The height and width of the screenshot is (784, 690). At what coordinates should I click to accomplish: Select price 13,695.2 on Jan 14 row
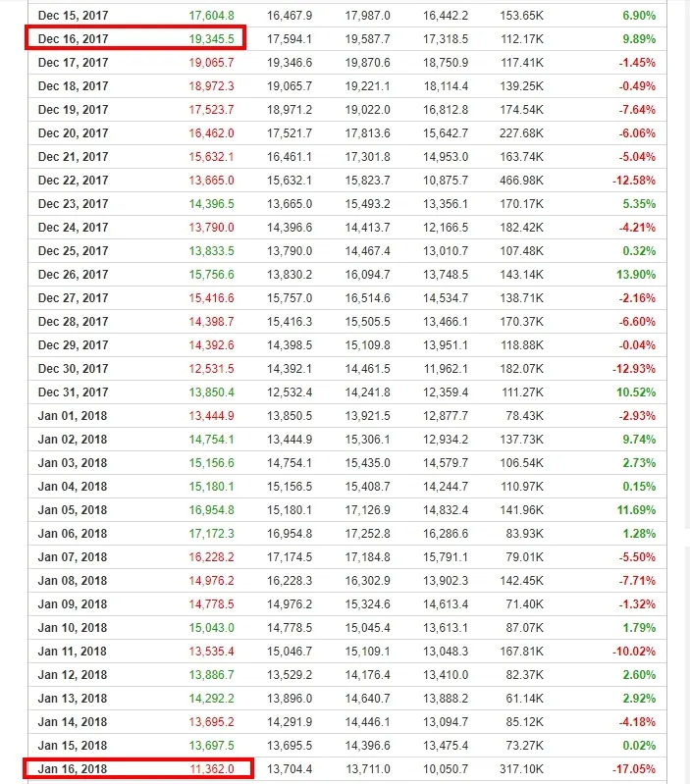[x=211, y=721]
